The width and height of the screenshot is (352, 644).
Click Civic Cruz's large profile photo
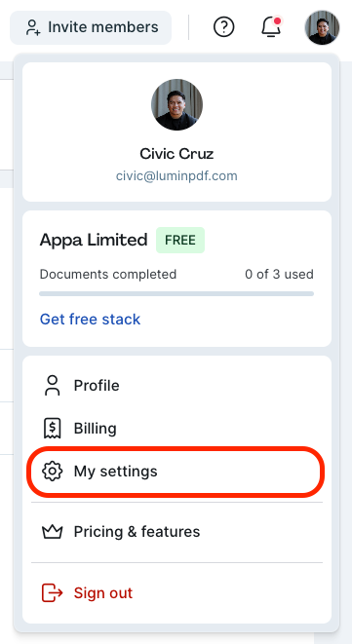(x=176, y=104)
